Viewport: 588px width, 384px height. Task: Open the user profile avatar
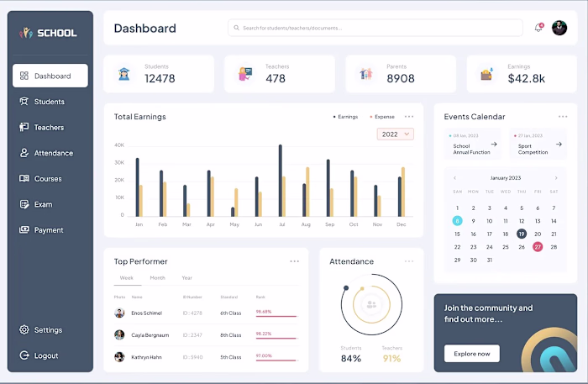coord(559,28)
